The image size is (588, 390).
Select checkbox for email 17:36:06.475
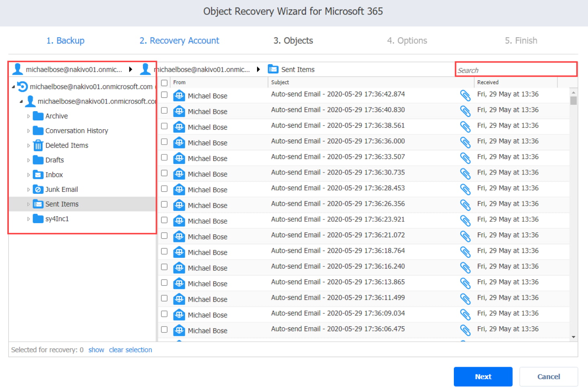coord(164,329)
